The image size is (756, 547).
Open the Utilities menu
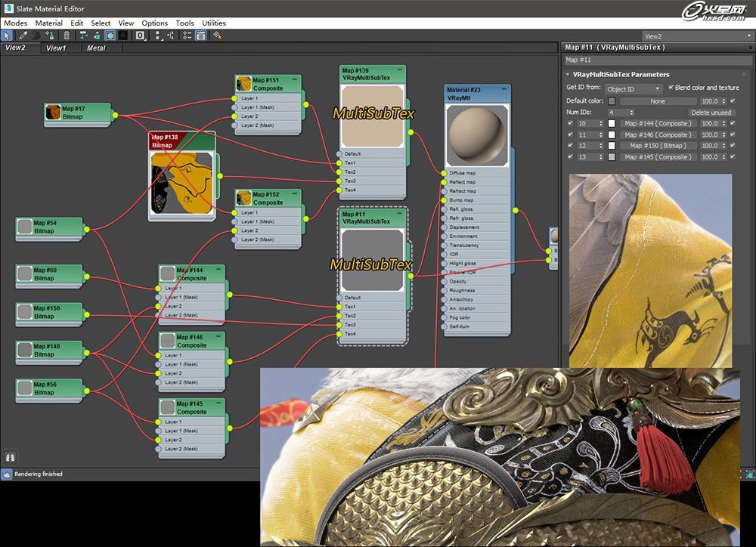tap(214, 23)
